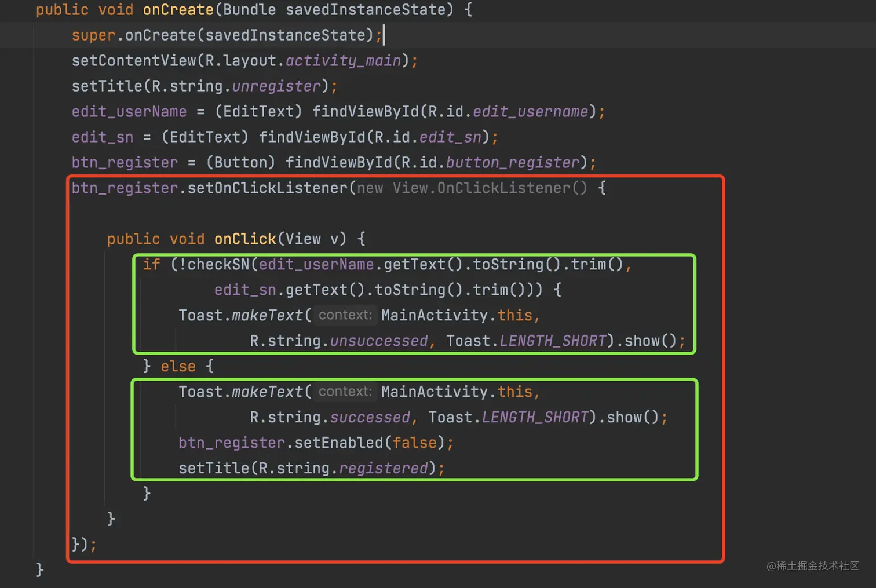Click the "checkSN" method call
Screen dimensions: 876x588
pos(218,265)
